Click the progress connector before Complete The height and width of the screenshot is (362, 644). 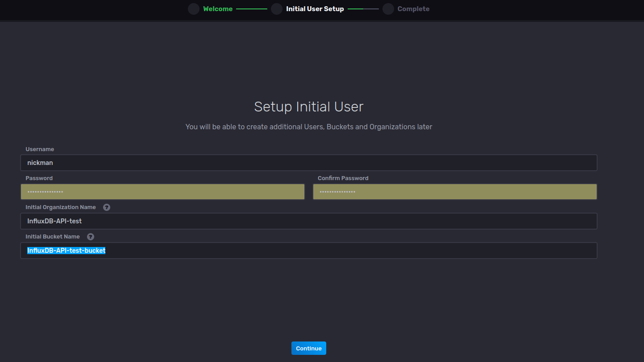pos(363,9)
